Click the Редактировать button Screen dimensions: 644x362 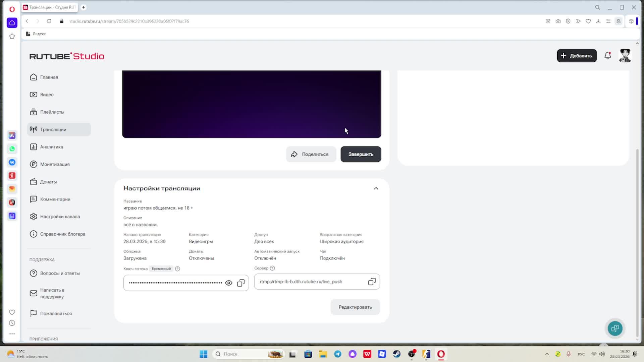coord(355,307)
